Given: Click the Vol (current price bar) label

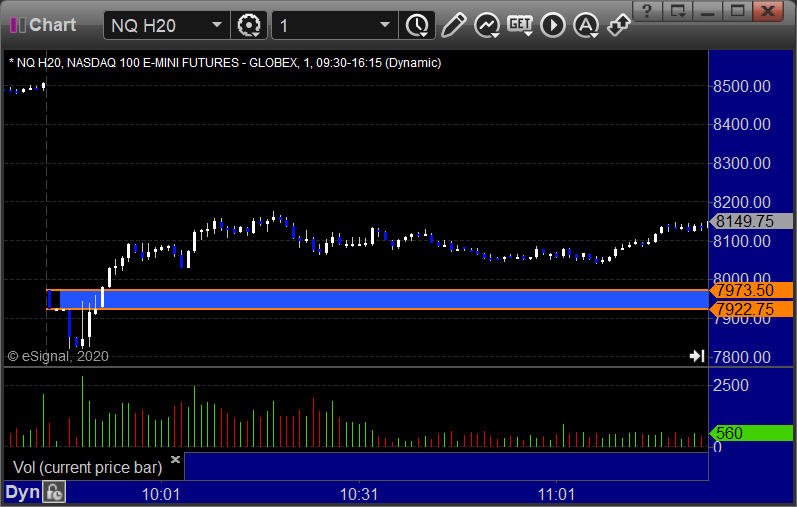Looking at the screenshot, I should pyautogui.click(x=87, y=467).
